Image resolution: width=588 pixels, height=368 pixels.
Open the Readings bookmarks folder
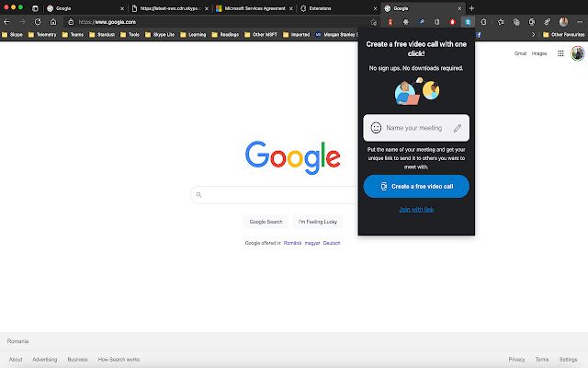pos(225,35)
